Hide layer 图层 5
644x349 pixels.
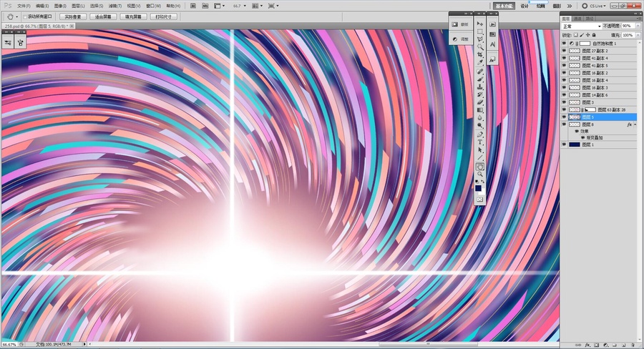pos(564,117)
